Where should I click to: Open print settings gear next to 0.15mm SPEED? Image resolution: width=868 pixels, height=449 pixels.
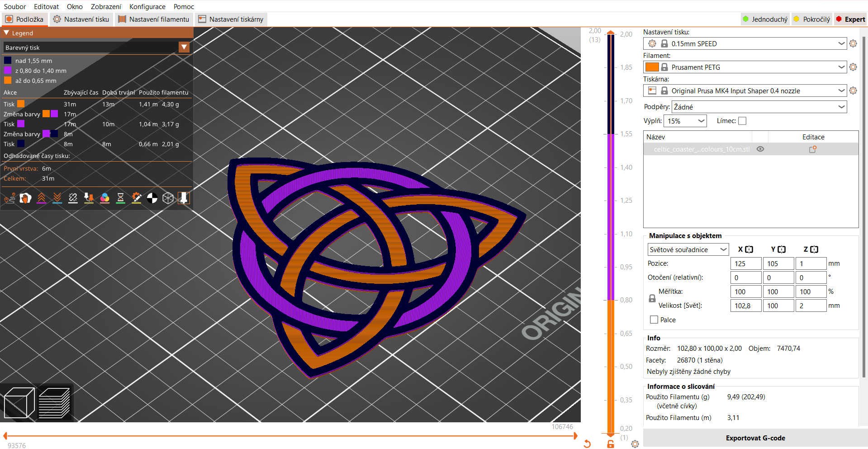853,43
